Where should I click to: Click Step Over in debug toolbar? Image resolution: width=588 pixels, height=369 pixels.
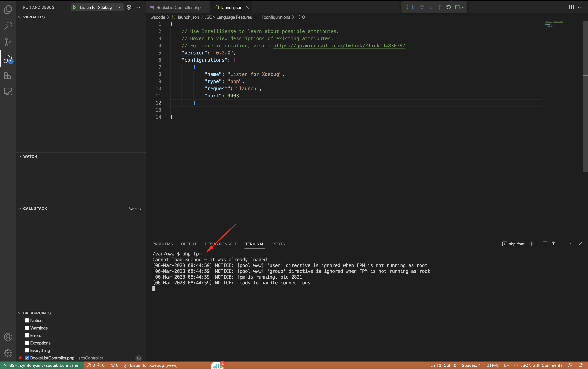click(x=422, y=7)
